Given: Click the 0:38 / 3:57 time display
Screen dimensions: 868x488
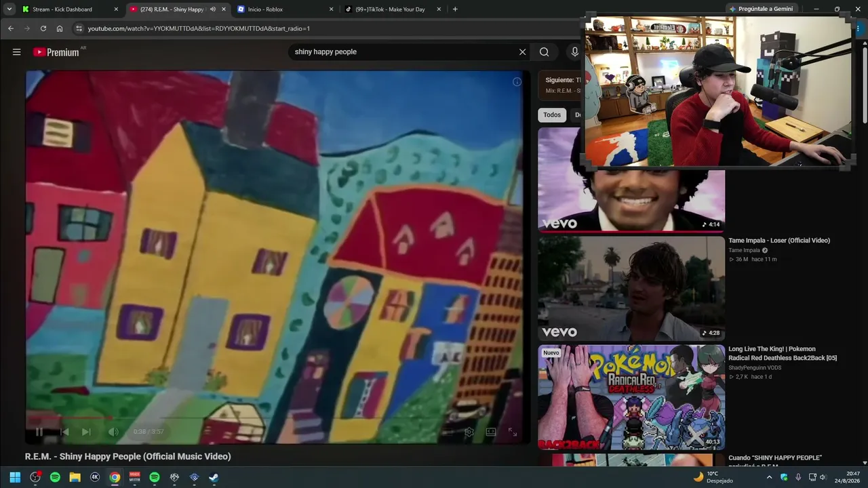Looking at the screenshot, I should pos(149,432).
